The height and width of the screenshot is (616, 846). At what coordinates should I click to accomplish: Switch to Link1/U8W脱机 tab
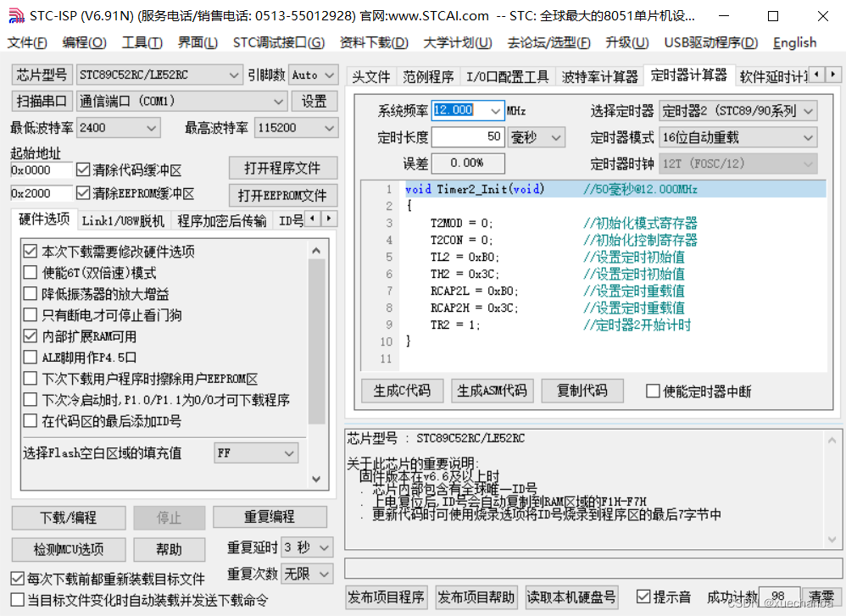(123, 221)
